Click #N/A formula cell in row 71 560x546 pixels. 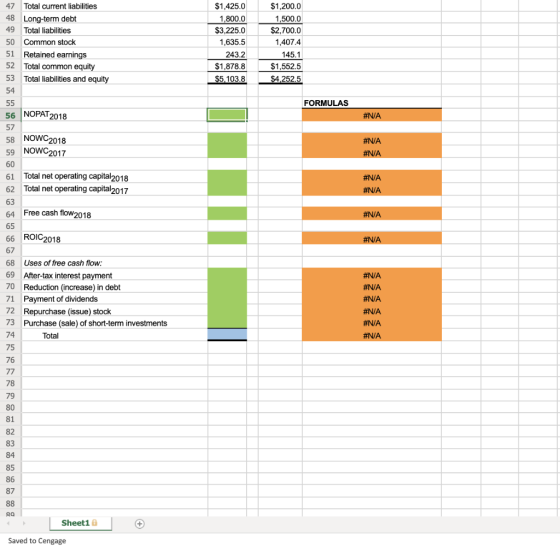371,299
